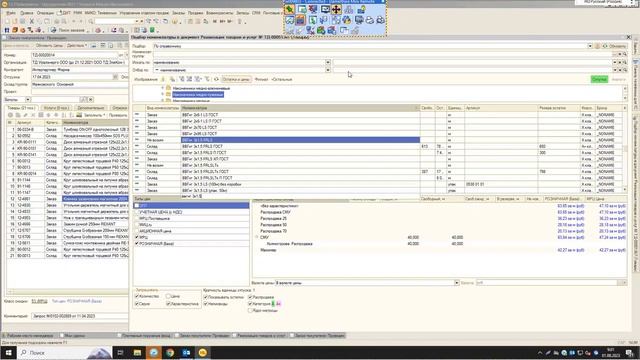This screenshot has width=640, height=360.
Task: Click the green pin icon in remote toolbar
Action: pos(289,9)
